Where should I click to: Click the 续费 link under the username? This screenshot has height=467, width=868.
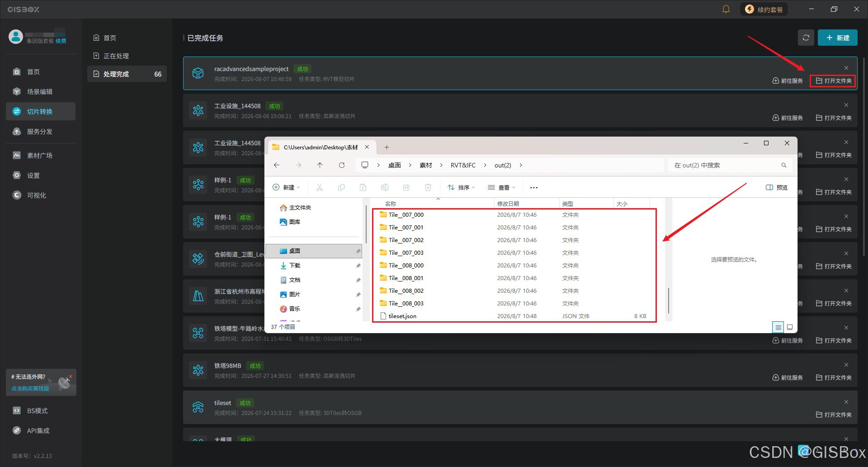tap(61, 41)
